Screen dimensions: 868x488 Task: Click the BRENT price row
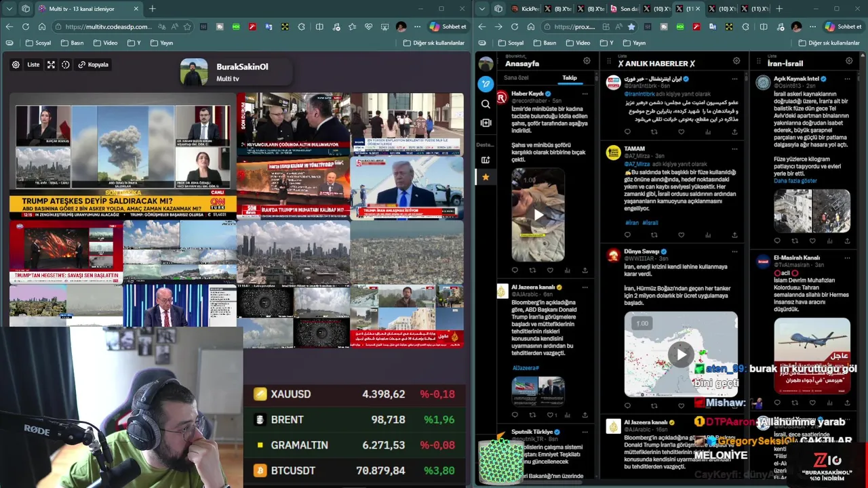point(355,420)
